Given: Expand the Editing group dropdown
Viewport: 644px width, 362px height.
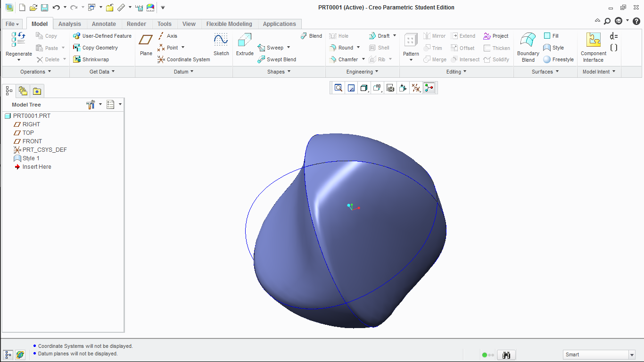Looking at the screenshot, I should tap(456, 72).
